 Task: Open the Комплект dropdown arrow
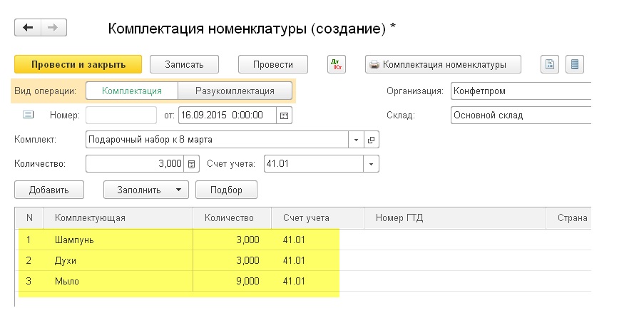coord(356,140)
